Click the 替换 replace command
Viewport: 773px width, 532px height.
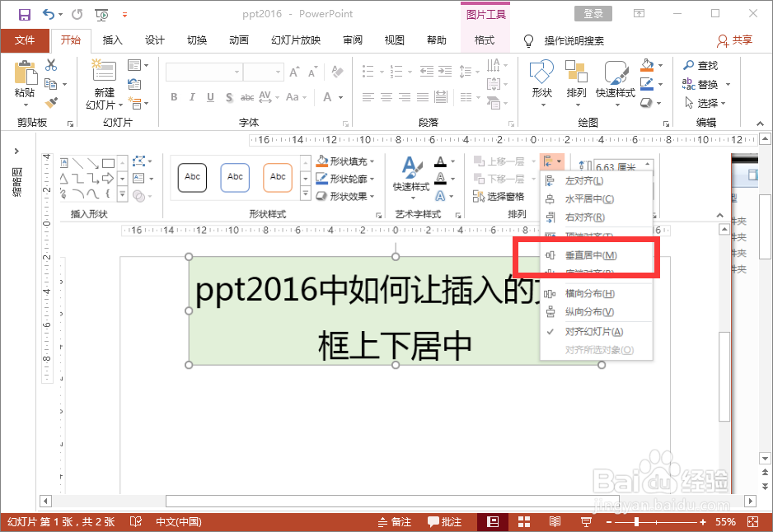707,84
